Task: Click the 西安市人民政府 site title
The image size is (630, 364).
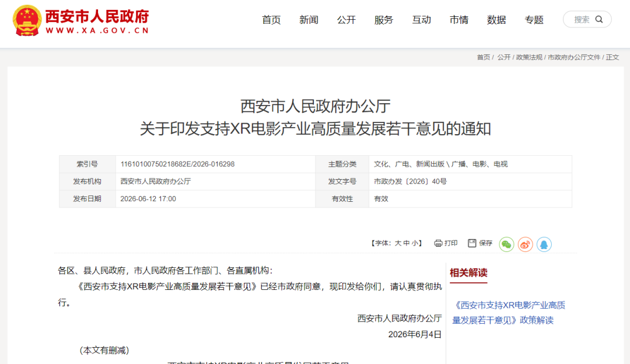Action: click(97, 16)
